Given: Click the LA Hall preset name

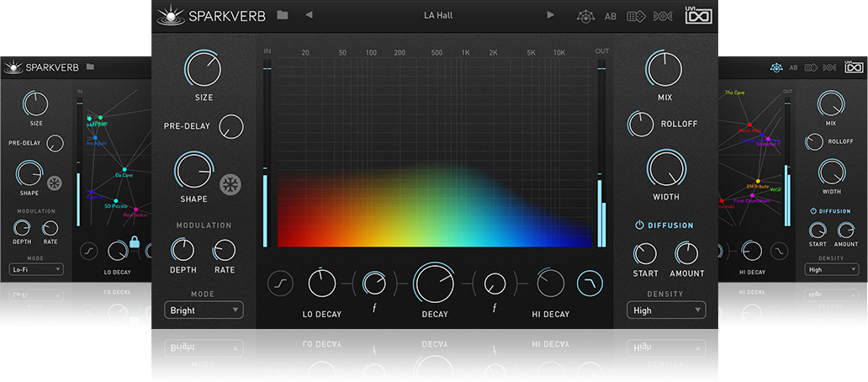Looking at the screenshot, I should (x=437, y=15).
